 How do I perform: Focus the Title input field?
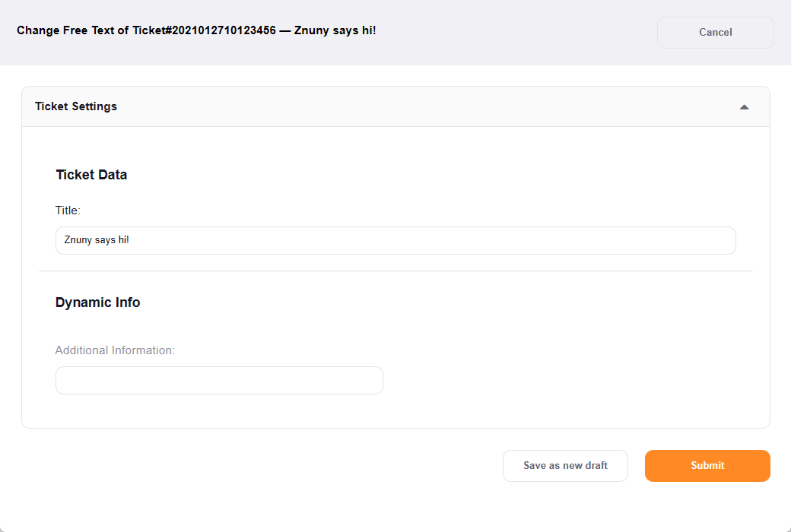(395, 240)
